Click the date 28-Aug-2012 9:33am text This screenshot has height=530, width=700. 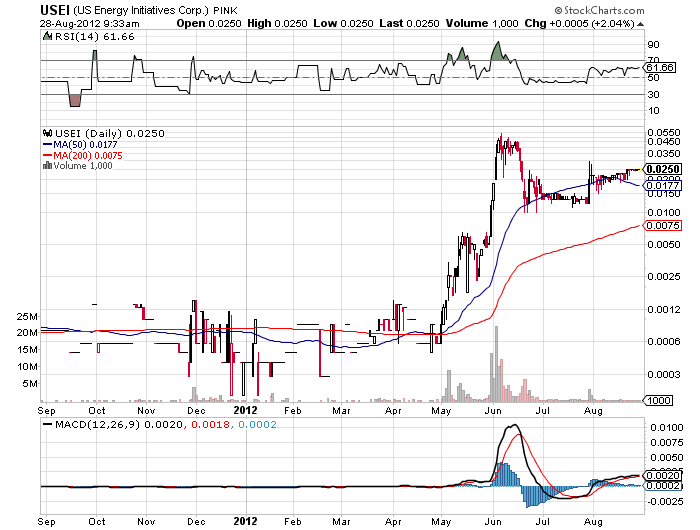point(90,24)
